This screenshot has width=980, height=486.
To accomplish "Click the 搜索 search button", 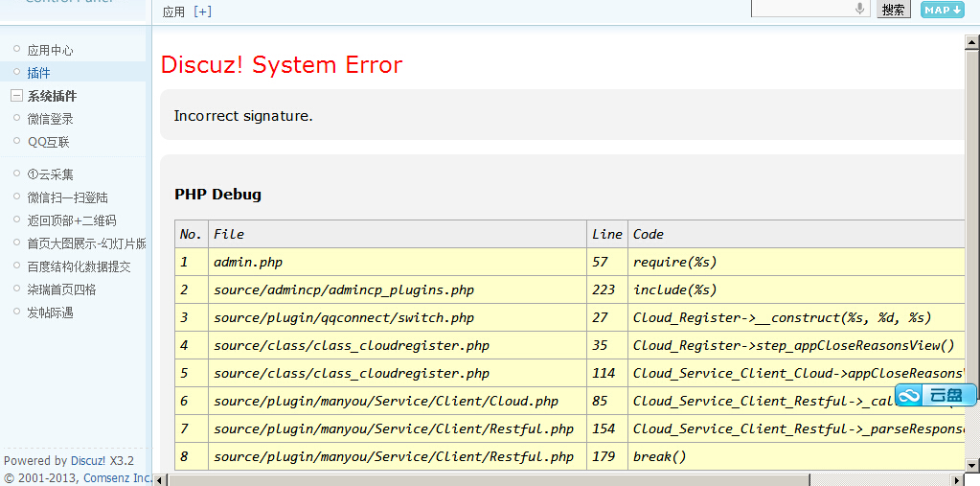I will point(893,10).
